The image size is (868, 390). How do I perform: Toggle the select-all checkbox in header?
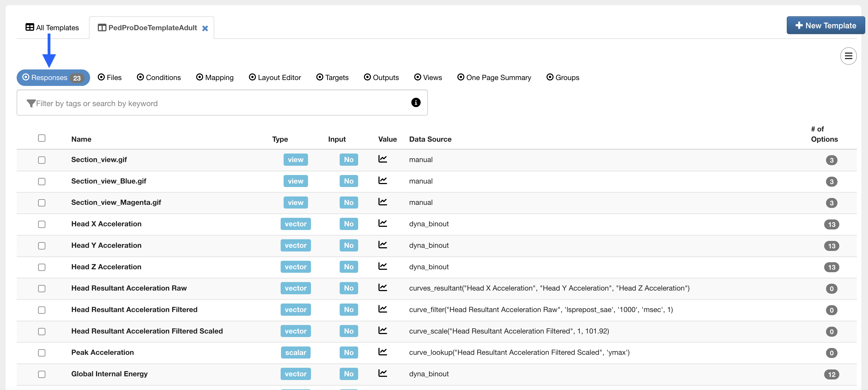42,138
